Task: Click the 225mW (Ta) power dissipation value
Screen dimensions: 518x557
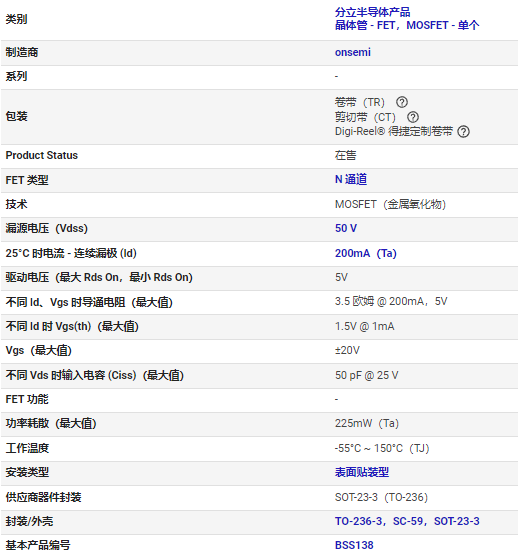Action: 367,423
